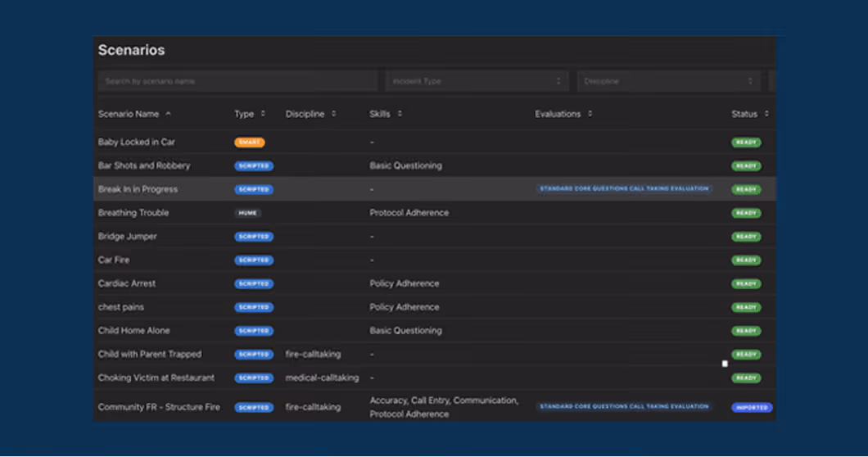
Task: Click the Type column sort icon
Action: click(263, 114)
